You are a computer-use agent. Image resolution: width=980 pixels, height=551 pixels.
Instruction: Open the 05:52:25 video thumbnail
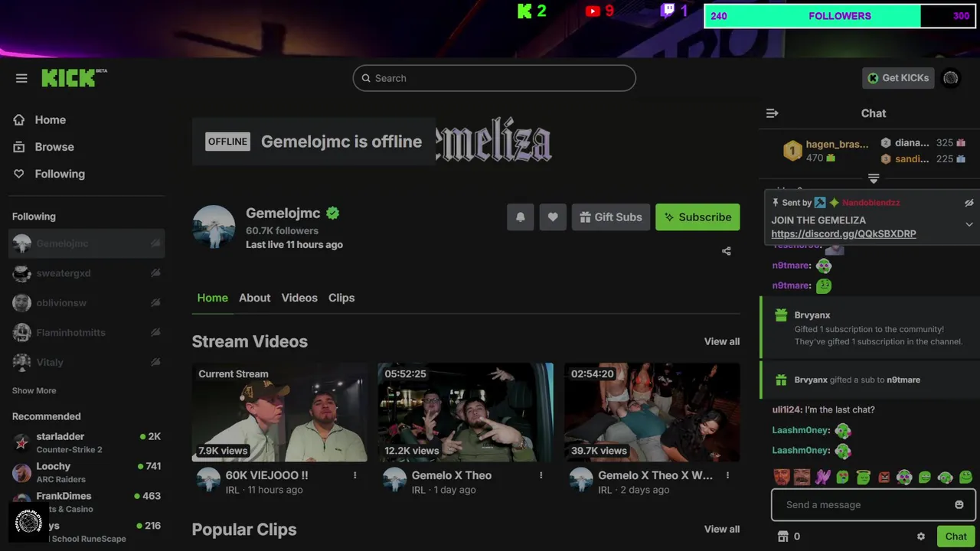465,412
